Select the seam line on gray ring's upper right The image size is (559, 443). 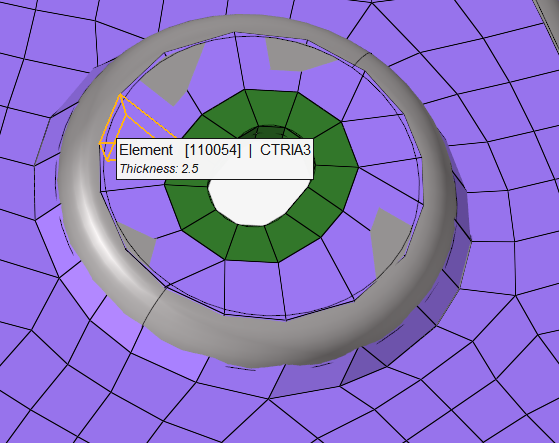[361, 59]
